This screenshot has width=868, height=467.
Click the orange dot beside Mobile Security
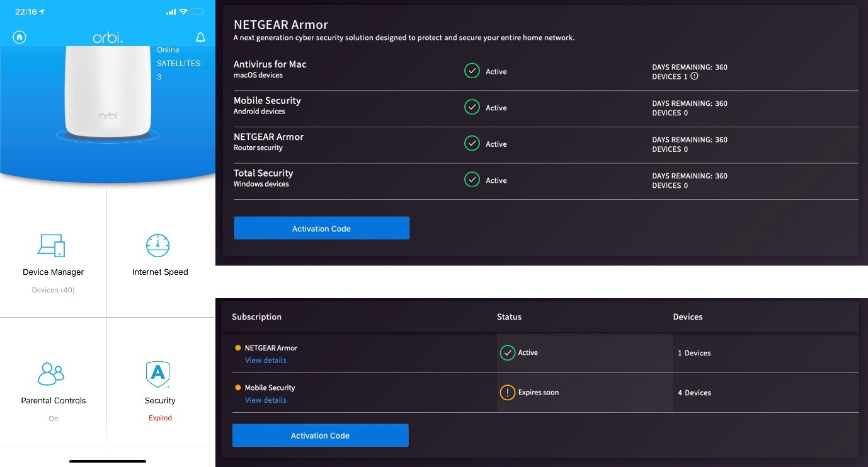pos(237,388)
